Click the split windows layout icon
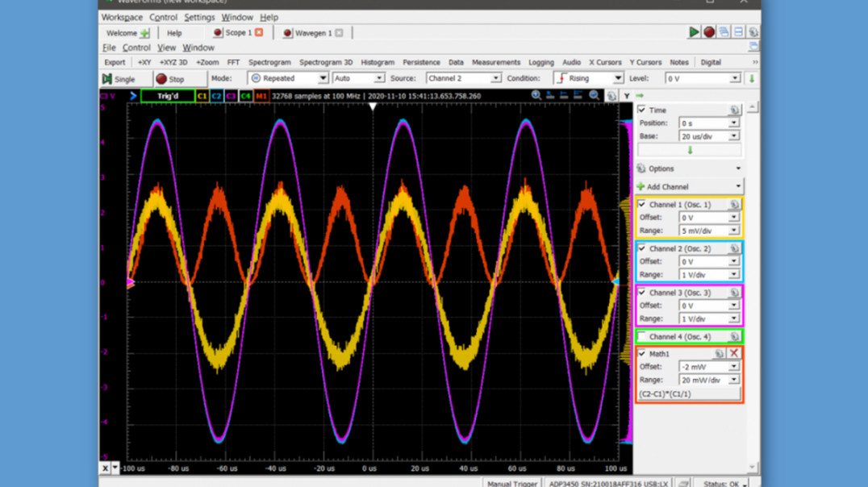The height and width of the screenshot is (487, 868). point(738,32)
